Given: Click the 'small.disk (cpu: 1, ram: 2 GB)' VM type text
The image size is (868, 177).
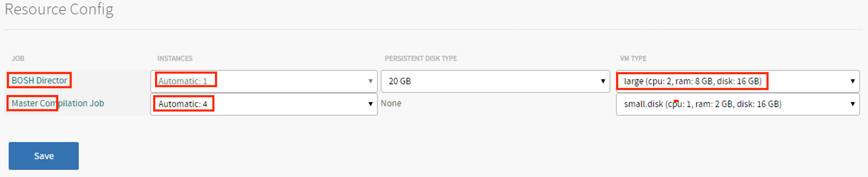Looking at the screenshot, I should click(x=702, y=104).
